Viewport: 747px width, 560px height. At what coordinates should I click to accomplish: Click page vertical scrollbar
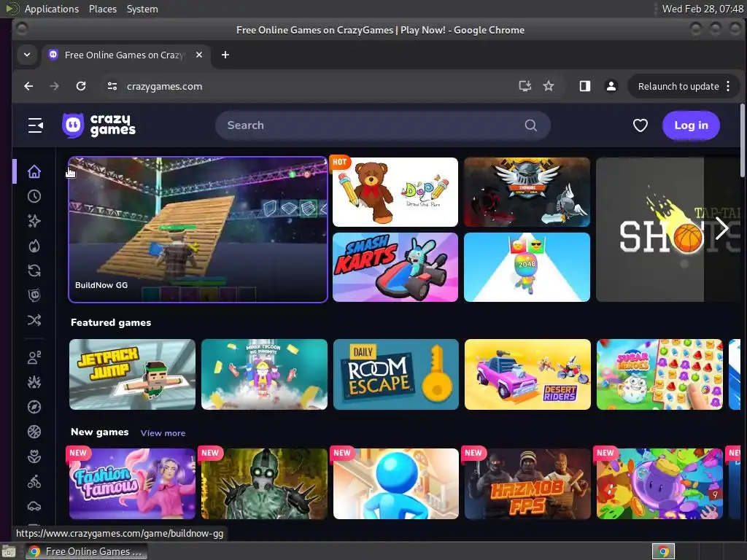coord(743,141)
